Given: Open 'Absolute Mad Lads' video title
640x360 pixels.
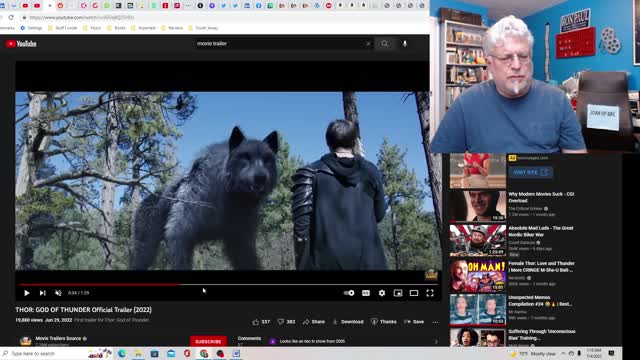Looking at the screenshot, I should tap(541, 231).
